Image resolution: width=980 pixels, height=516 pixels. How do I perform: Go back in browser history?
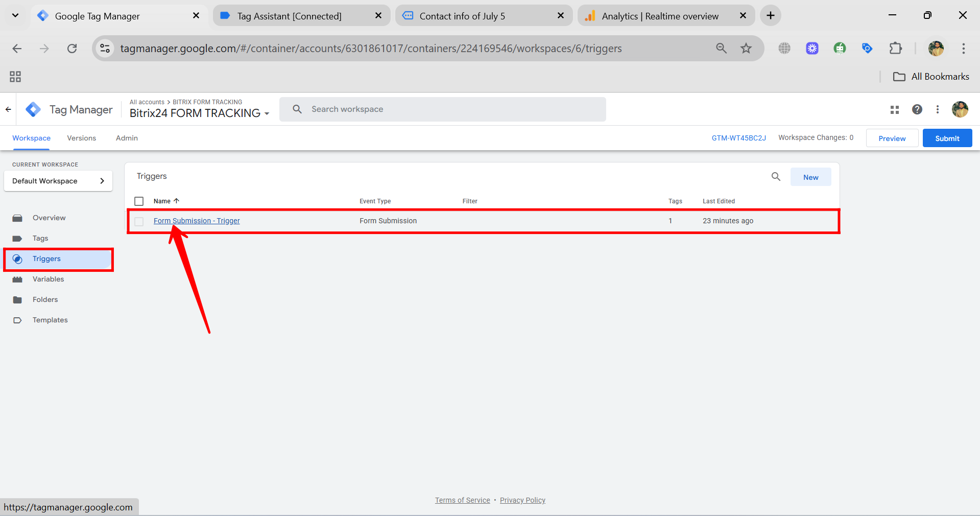point(17,49)
